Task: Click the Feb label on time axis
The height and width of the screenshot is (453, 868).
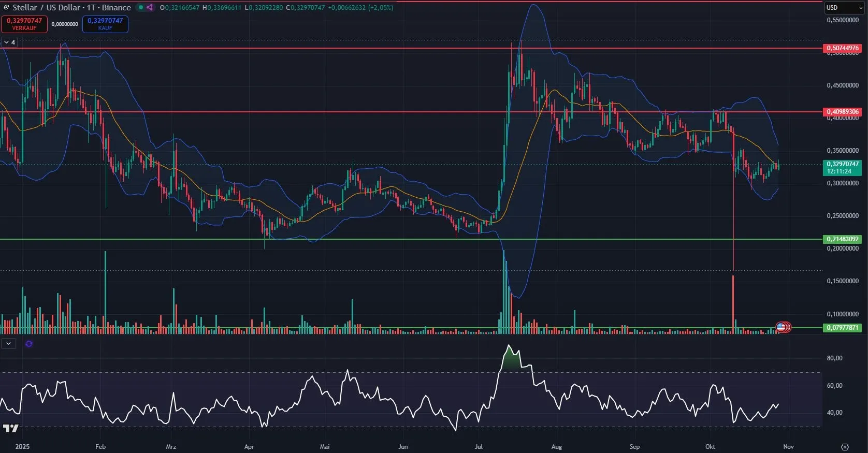Action: 100,447
